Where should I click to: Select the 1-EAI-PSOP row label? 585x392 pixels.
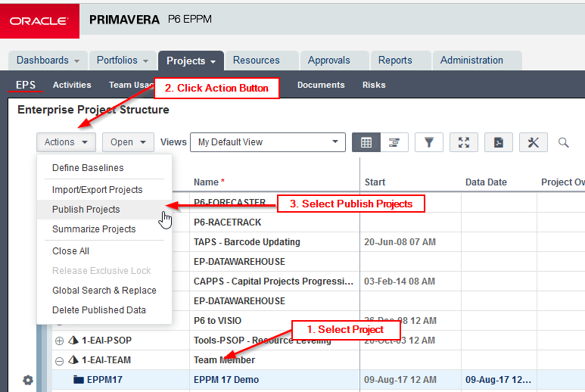[107, 340]
